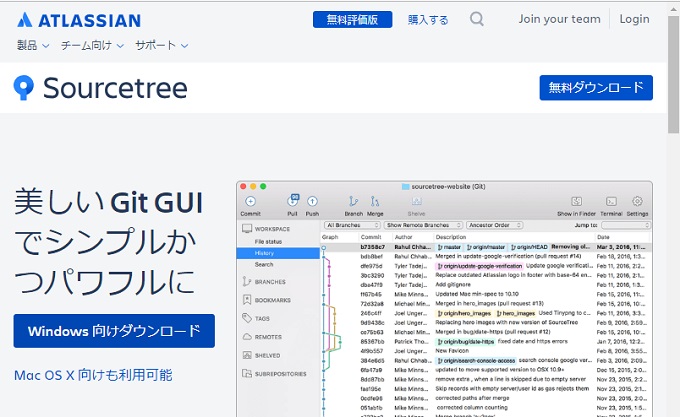Click the Commit icon in Sourcetree screenshot

point(250,202)
